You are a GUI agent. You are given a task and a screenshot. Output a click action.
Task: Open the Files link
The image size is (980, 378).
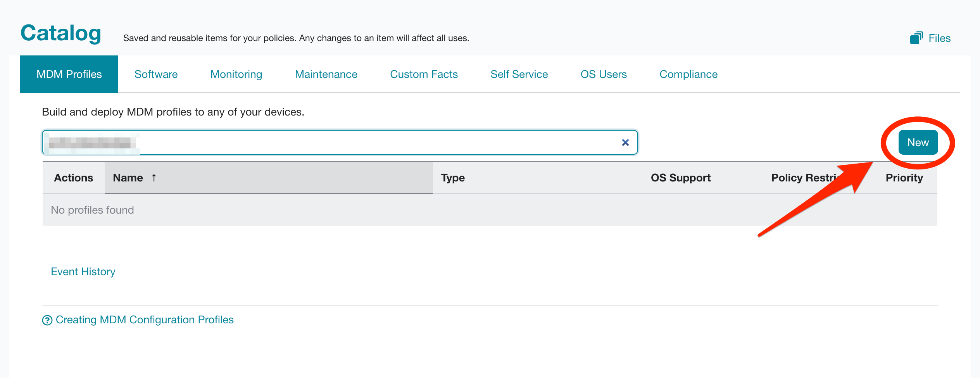939,38
